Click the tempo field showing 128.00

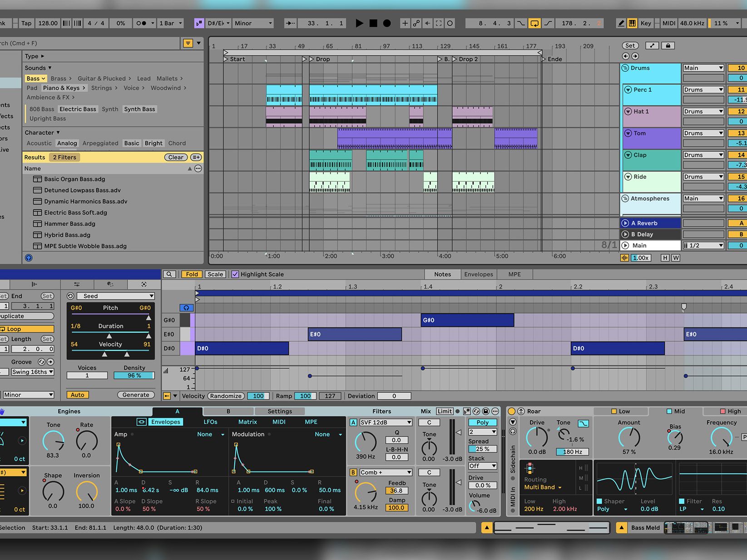(48, 23)
